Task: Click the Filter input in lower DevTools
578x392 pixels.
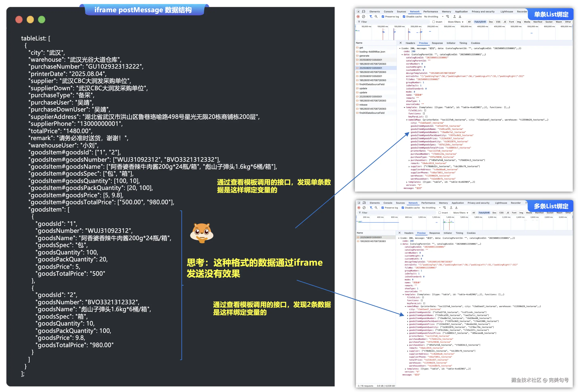Action: coord(398,213)
